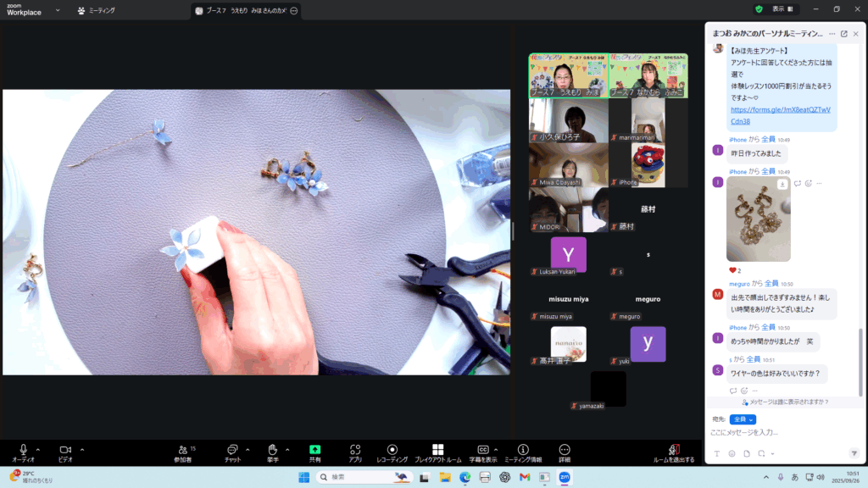Screen dimensions: 868x488
Task: Click the green 共有 share screen icon
Action: [x=314, y=452]
